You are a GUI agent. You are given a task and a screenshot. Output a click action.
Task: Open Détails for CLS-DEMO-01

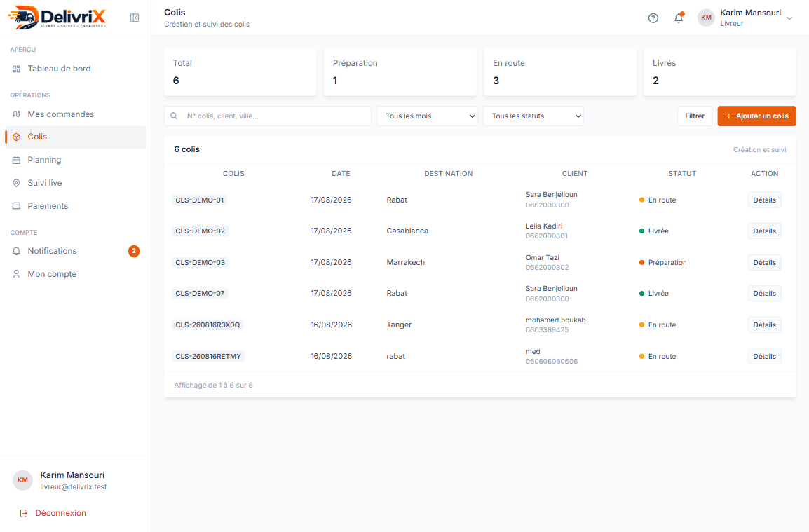coord(764,200)
